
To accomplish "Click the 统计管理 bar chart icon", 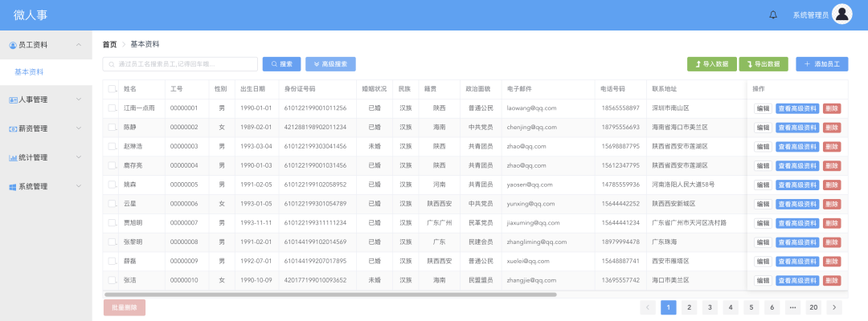I will 14,157.
